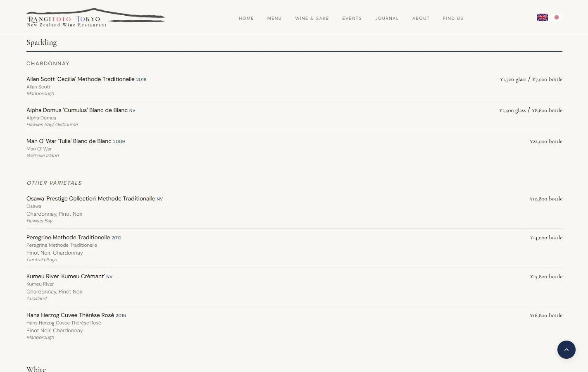Select the Sparkling section heading
Screen dimensions: 588x372
pos(42,42)
